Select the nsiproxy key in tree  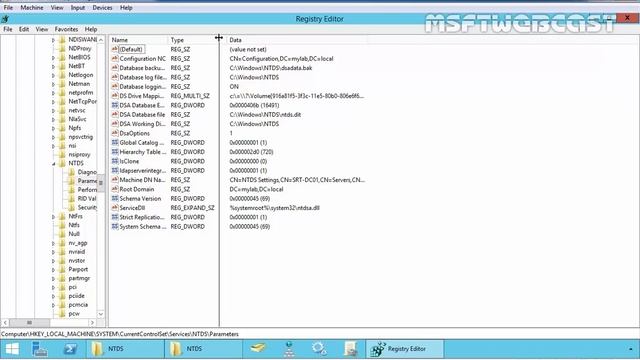tap(79, 154)
